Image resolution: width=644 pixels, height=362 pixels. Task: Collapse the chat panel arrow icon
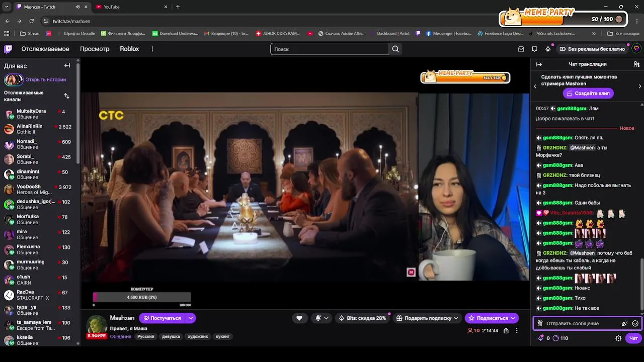click(539, 64)
